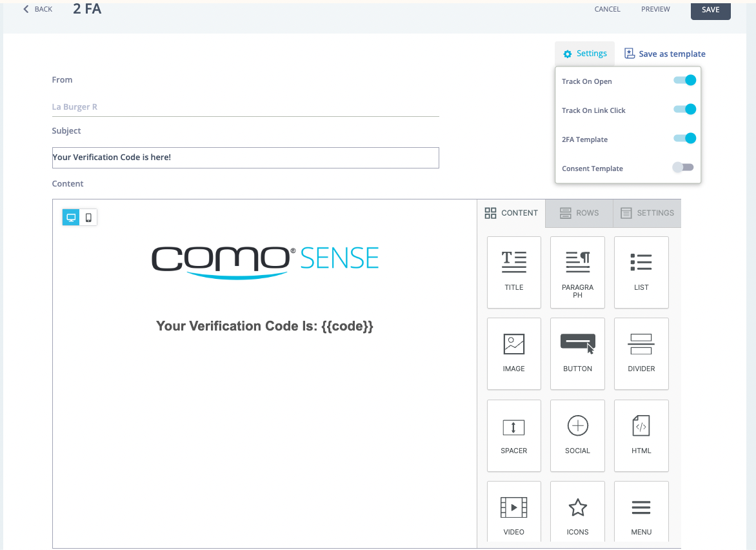The width and height of the screenshot is (756, 550).
Task: Add a List content block
Action: coord(641,272)
